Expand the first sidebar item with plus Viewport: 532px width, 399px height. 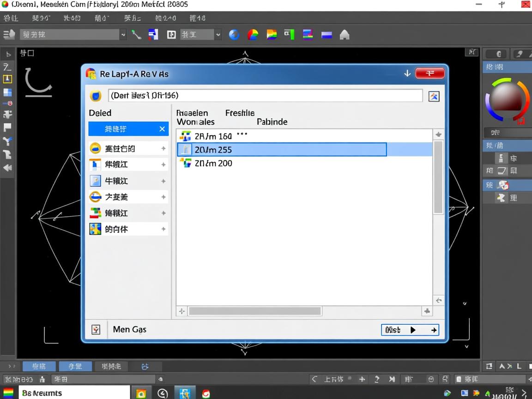pyautogui.click(x=163, y=149)
